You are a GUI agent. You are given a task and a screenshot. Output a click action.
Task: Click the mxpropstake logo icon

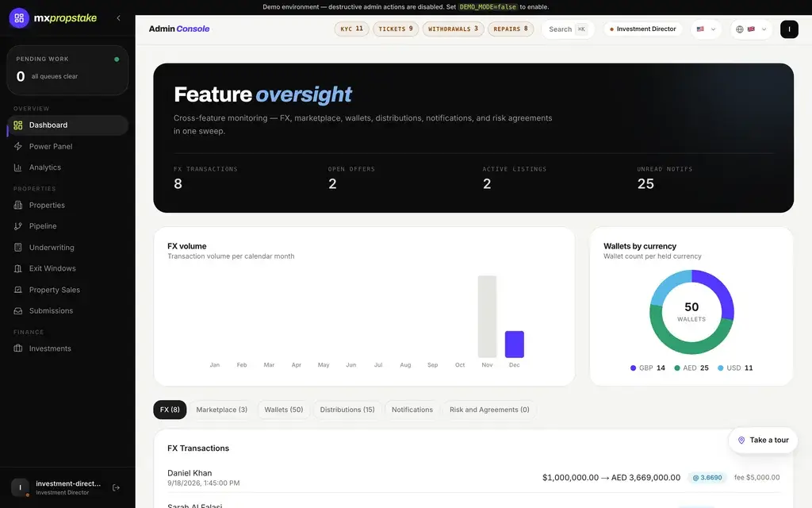19,18
